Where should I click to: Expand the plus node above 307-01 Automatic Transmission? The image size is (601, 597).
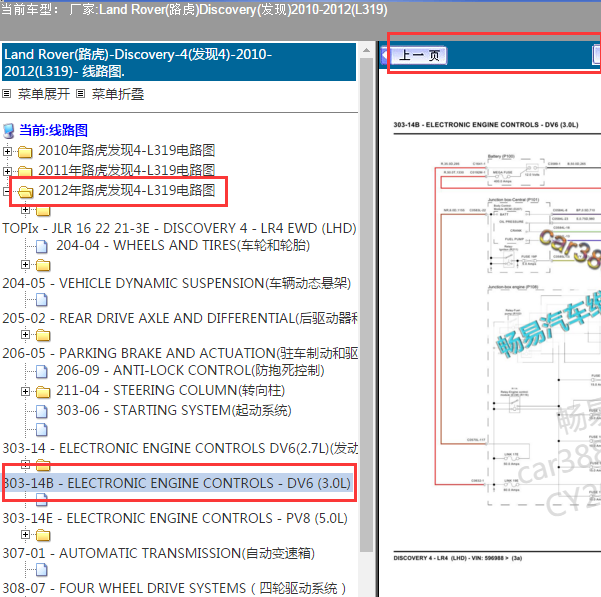[25, 534]
